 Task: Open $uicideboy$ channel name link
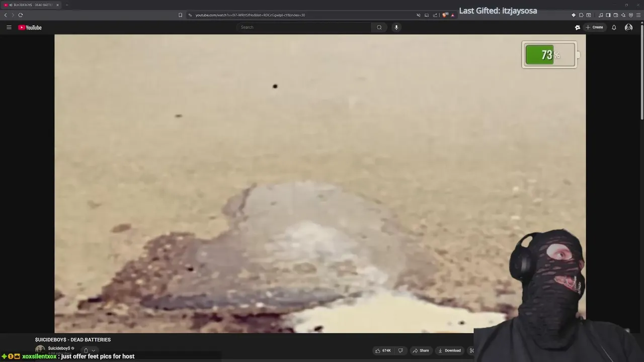pyautogui.click(x=59, y=348)
